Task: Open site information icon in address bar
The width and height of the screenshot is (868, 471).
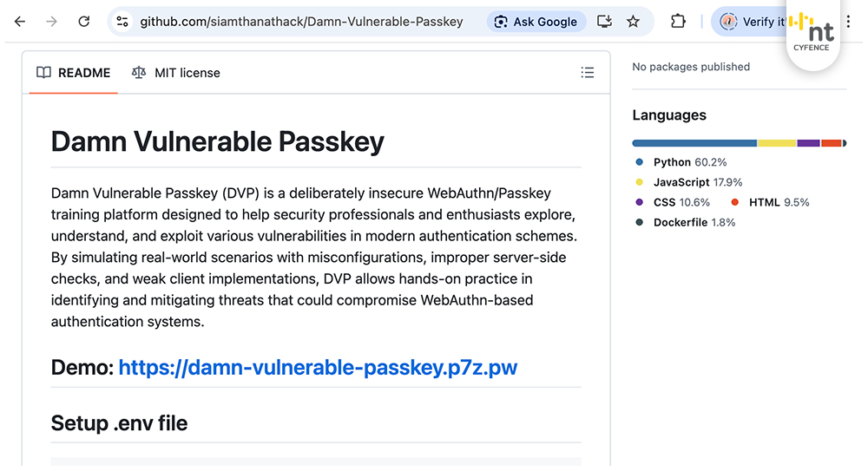Action: point(122,22)
